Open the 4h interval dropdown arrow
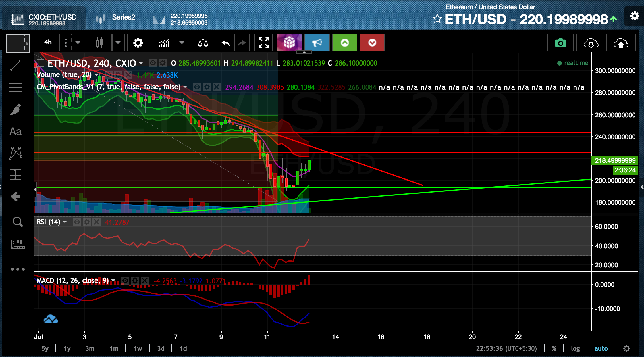The height and width of the screenshot is (357, 644). [x=78, y=43]
